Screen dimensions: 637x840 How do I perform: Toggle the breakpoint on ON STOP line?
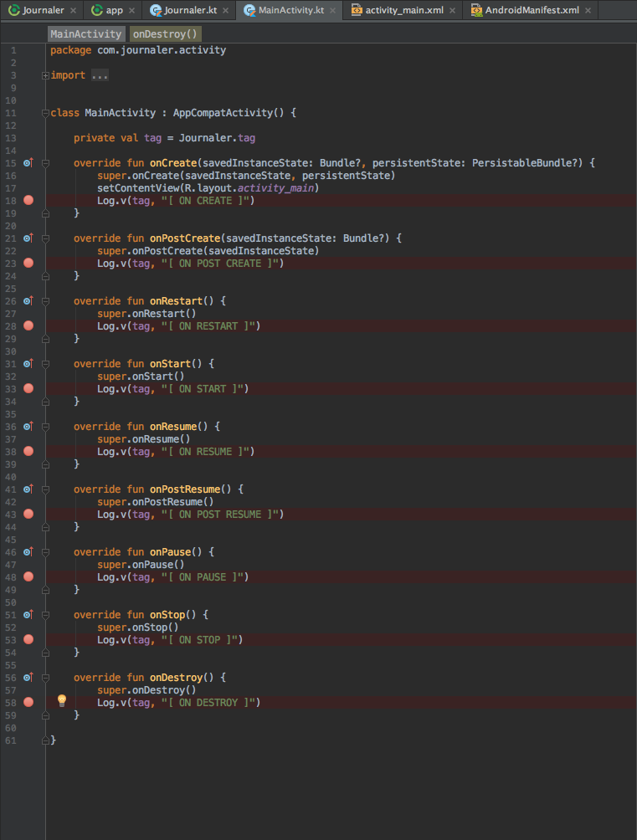click(28, 640)
